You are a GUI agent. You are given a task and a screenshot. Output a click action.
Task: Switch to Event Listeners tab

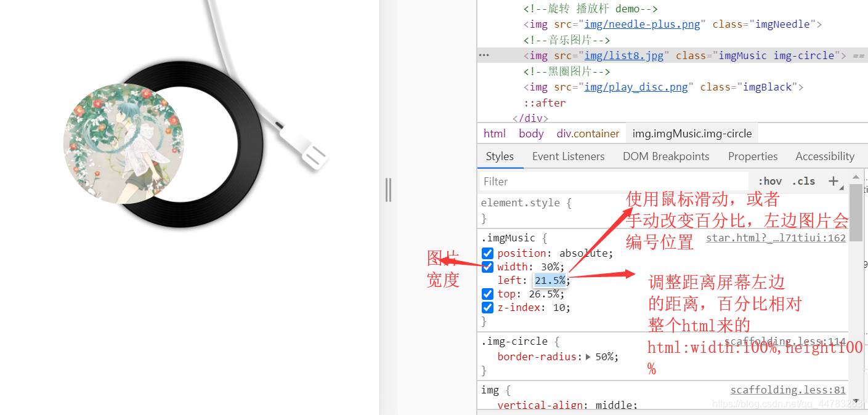pos(569,156)
